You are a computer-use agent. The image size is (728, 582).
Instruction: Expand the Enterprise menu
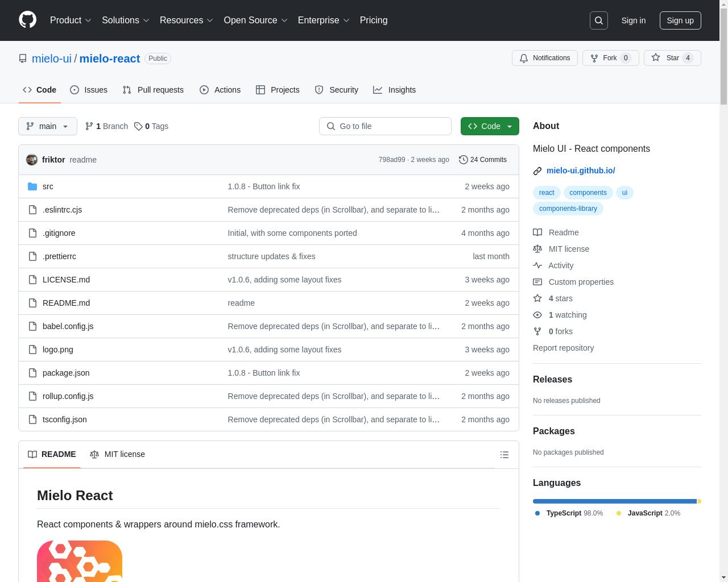(324, 20)
